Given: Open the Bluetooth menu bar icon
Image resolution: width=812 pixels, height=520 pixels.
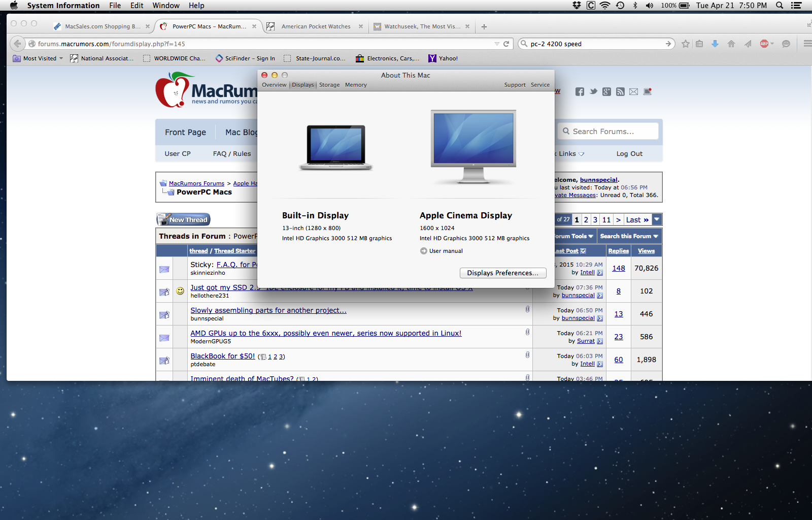Looking at the screenshot, I should [x=635, y=6].
